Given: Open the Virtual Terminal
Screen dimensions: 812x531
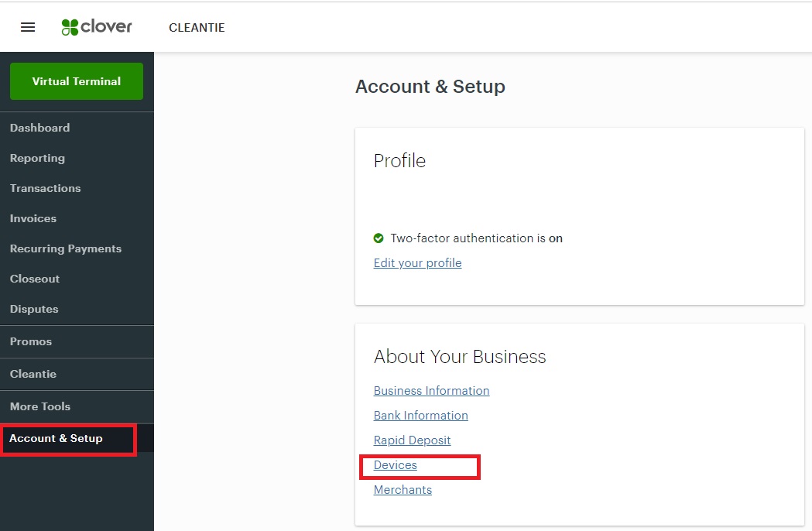Looking at the screenshot, I should click(77, 81).
